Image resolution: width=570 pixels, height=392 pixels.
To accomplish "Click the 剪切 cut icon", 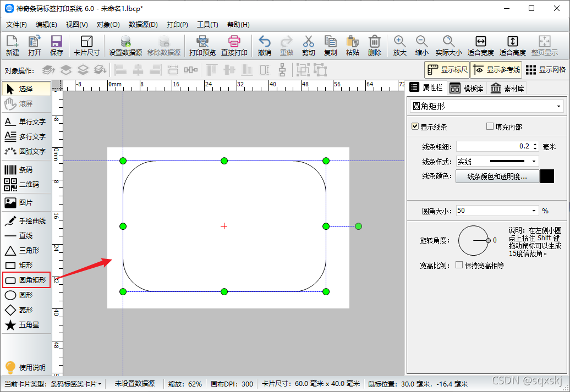I will click(308, 46).
